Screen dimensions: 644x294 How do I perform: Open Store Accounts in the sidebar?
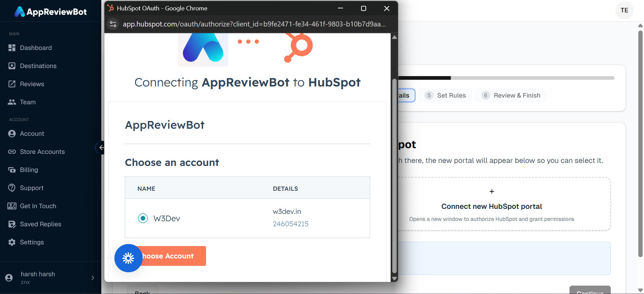point(42,152)
